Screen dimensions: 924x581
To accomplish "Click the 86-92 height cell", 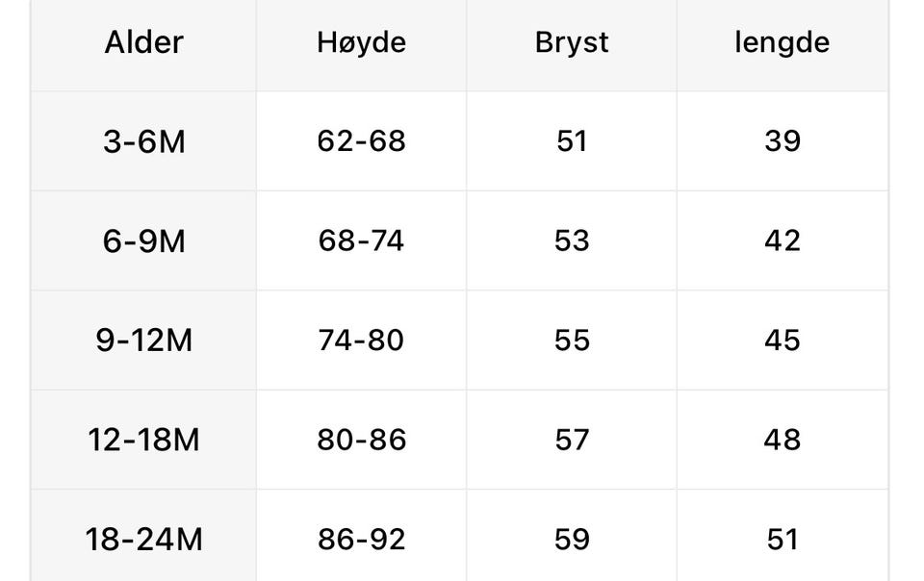I will [x=361, y=540].
